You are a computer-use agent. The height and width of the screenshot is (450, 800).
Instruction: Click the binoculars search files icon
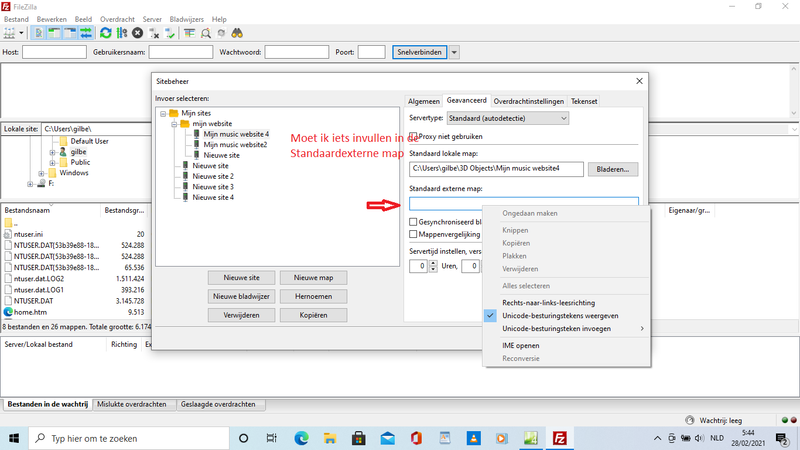[237, 33]
